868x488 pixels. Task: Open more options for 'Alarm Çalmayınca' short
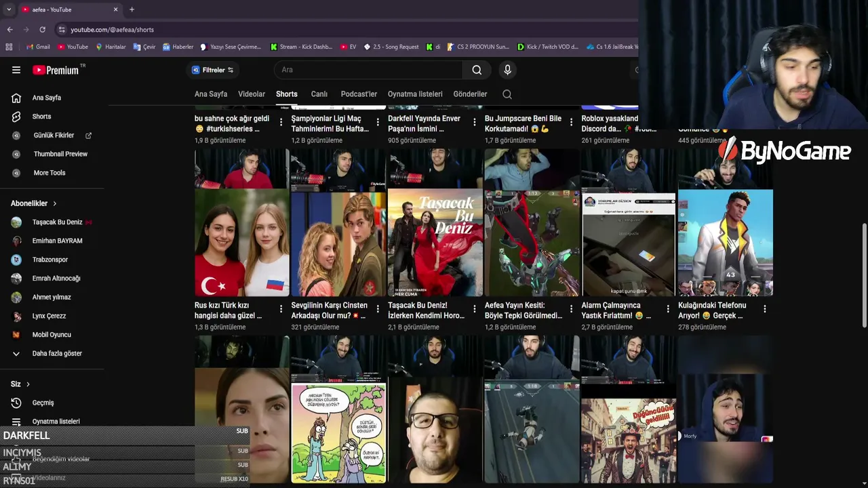tap(668, 309)
